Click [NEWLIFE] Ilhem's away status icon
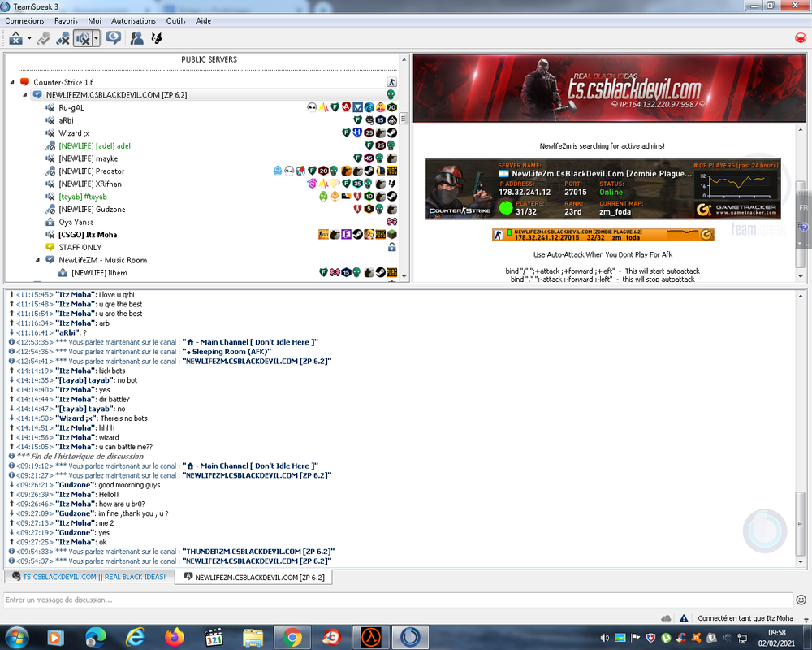The width and height of the screenshot is (812, 650). coord(63,273)
